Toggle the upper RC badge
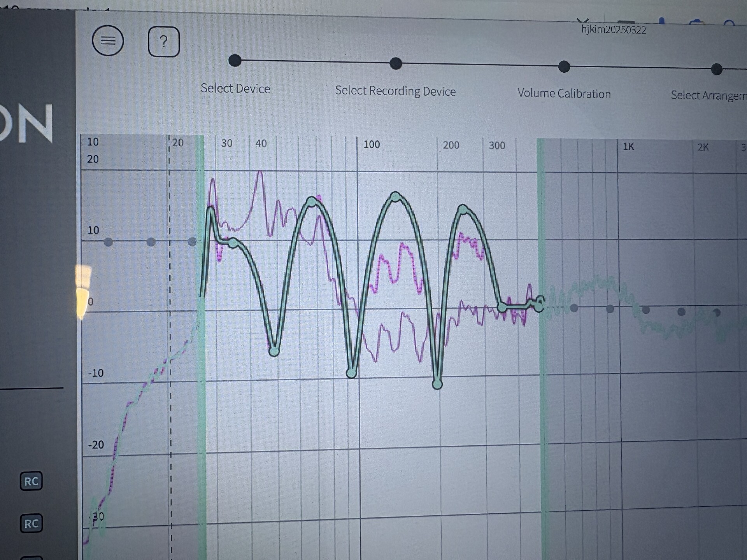 pos(31,481)
